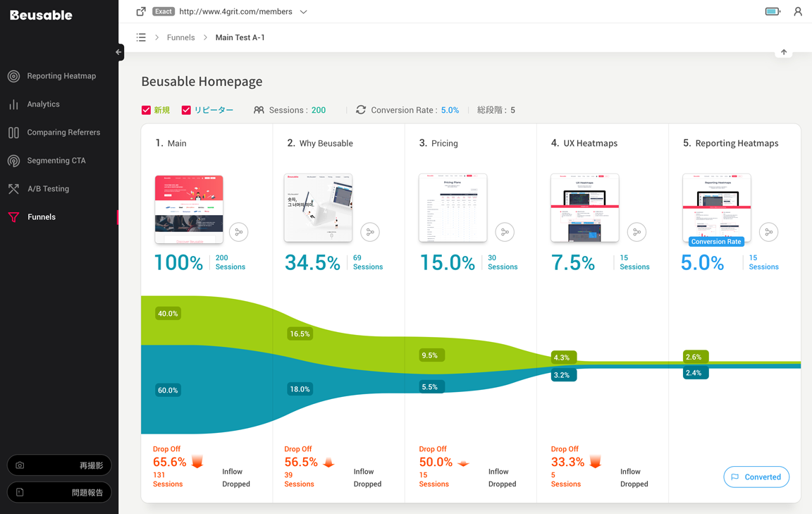Open the user account icon
812x514 pixels.
tap(798, 11)
